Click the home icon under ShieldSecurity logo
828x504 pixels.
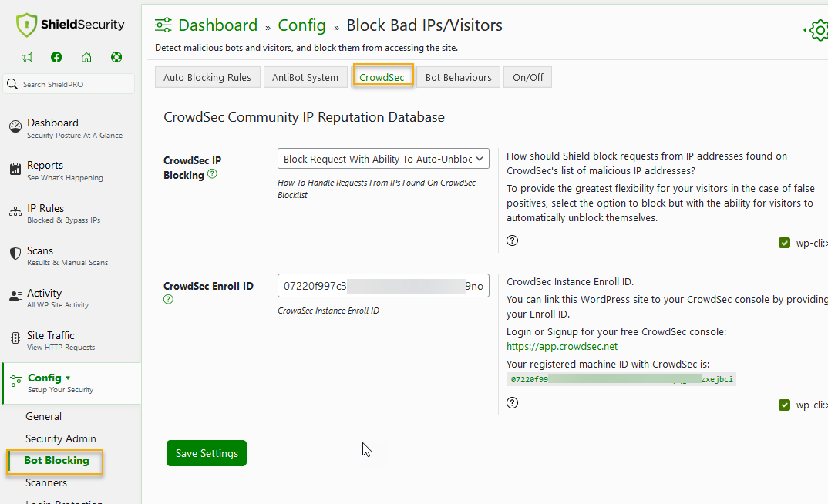[x=86, y=57]
